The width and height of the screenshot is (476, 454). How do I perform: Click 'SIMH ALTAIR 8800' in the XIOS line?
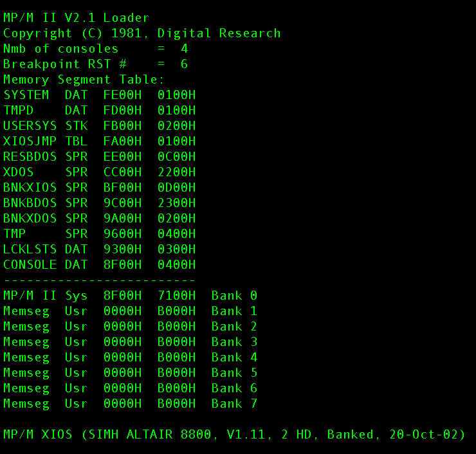149,435
